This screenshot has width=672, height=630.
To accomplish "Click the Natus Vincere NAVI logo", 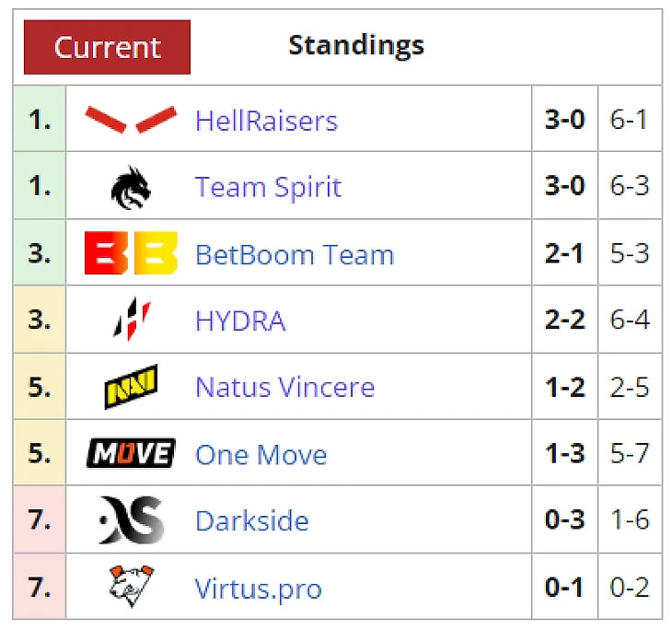I will click(x=130, y=387).
